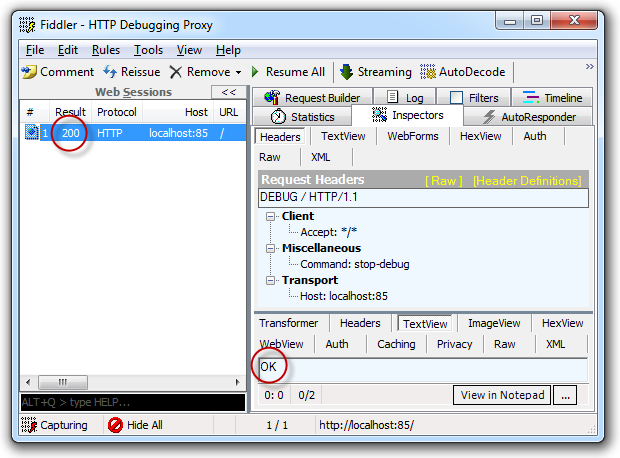Select the response HexView tab
This screenshot has width=620, height=458.
tap(562, 324)
